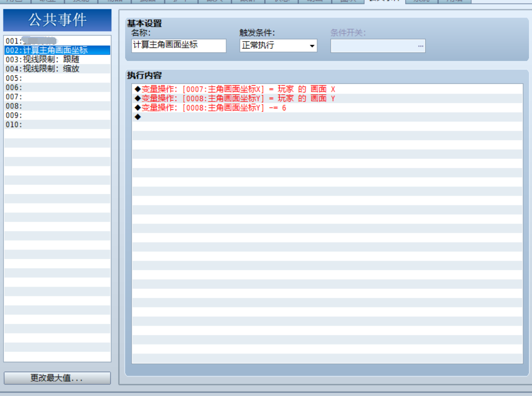Select empty common event 007
Screen dimensions: 532x396
coord(57,97)
